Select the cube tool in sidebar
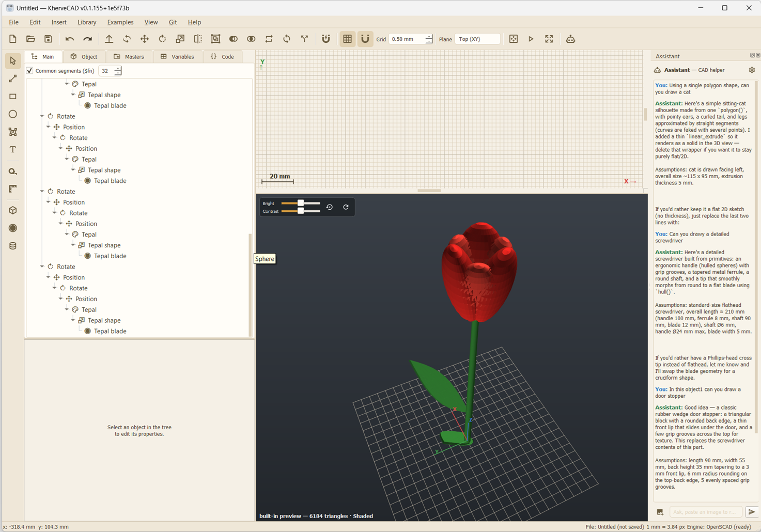This screenshot has width=761, height=532. 13,210
